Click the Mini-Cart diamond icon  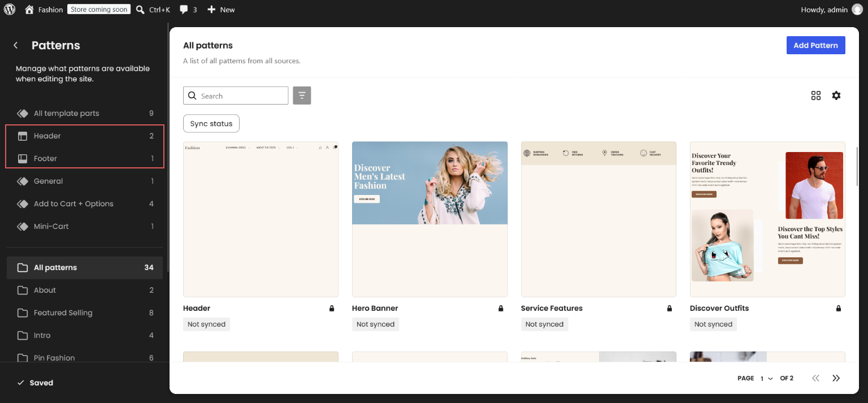[x=23, y=226]
